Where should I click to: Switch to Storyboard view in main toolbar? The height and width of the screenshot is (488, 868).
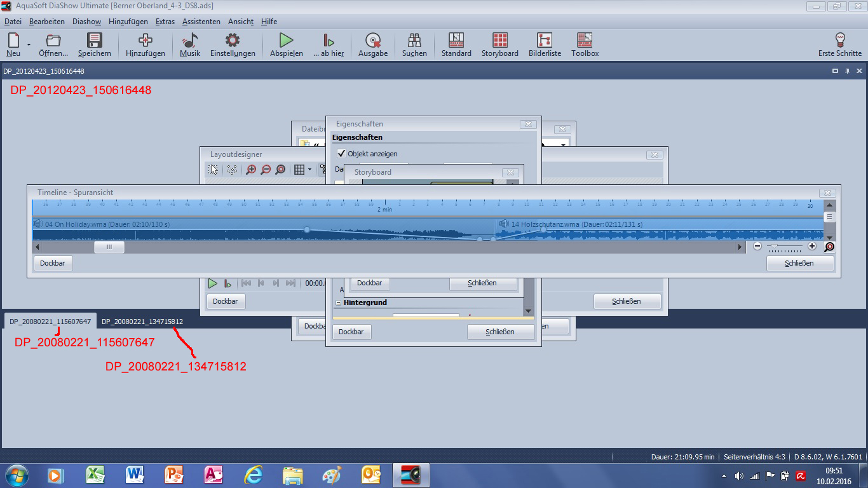[499, 41]
